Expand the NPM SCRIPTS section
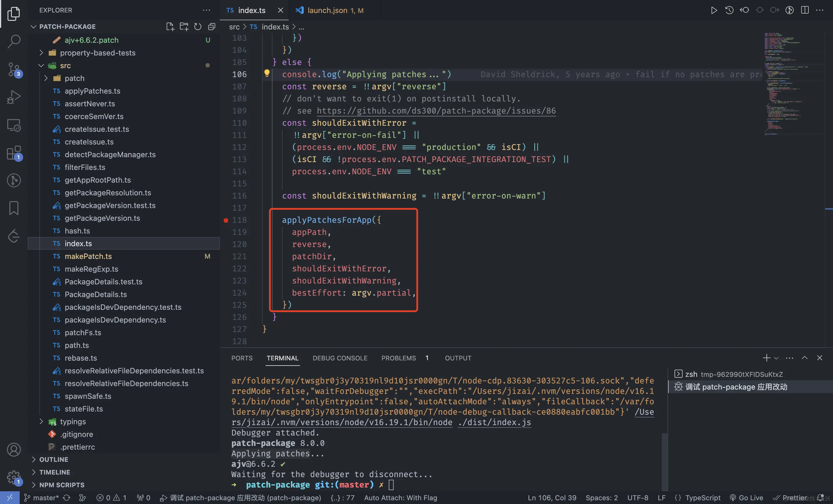Screen dimensions: 833x504 [x=62, y=485]
